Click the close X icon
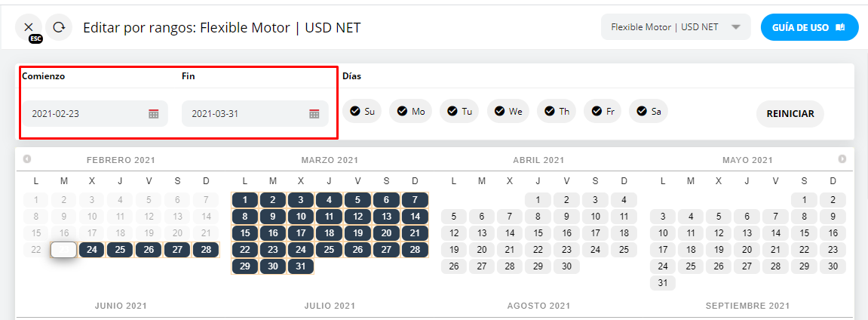The width and height of the screenshot is (868, 320). pyautogui.click(x=28, y=27)
